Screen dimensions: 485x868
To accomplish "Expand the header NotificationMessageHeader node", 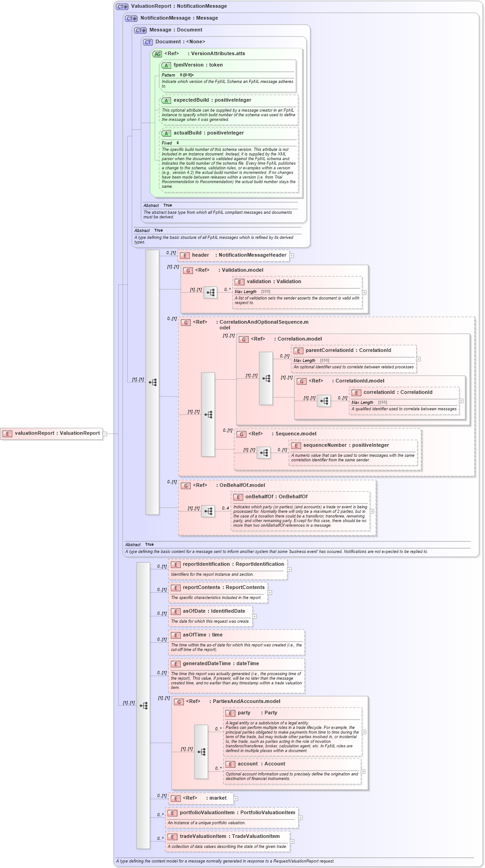I will [x=292, y=256].
